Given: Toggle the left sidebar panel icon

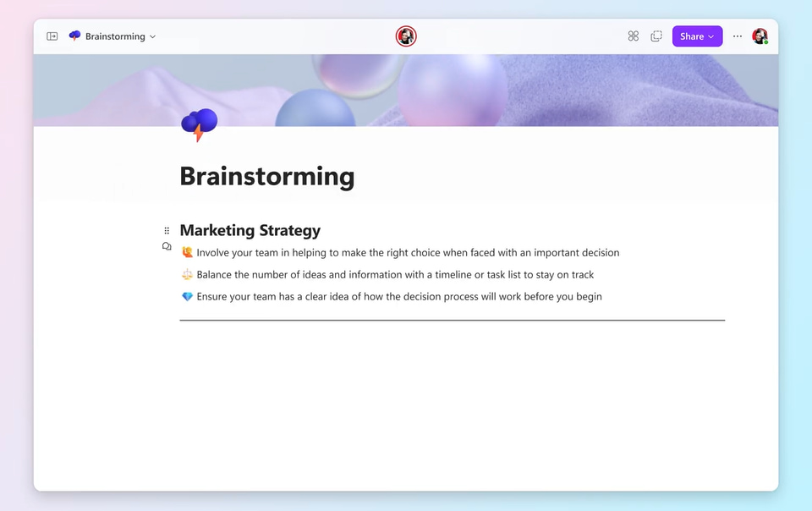Looking at the screenshot, I should point(52,36).
